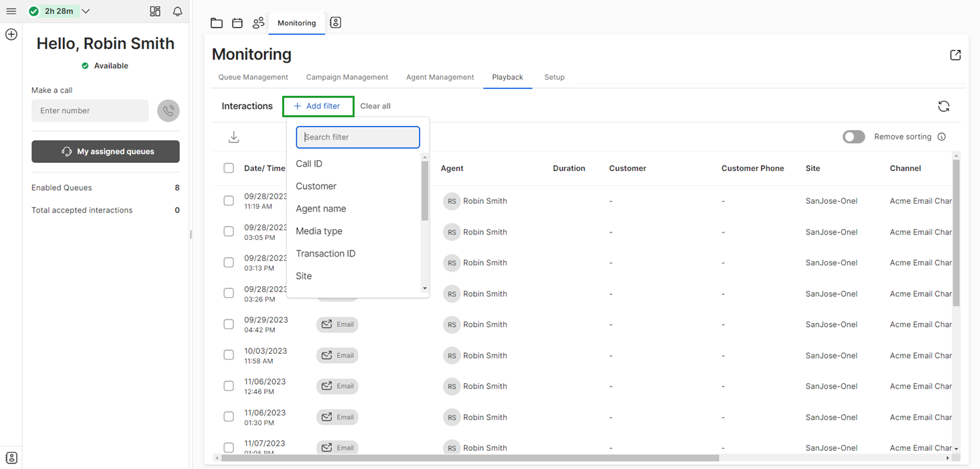Type in the Search filter field
This screenshot has height=469, width=980.
click(x=357, y=137)
